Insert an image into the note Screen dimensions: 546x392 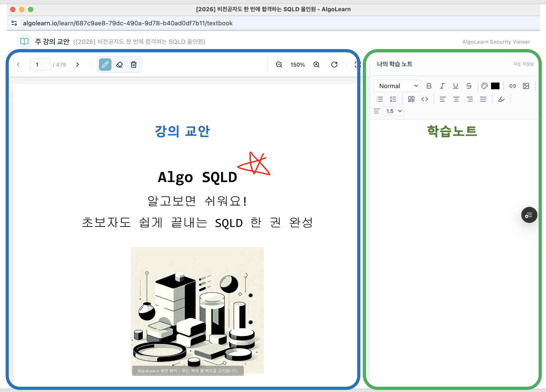tap(526, 86)
